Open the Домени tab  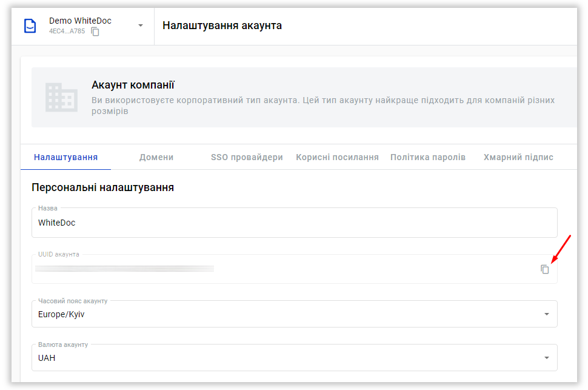(x=156, y=157)
